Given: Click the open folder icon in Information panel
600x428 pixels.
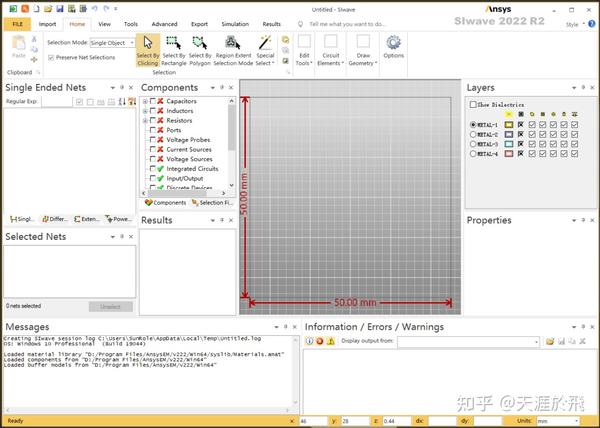Looking at the screenshot, I should pos(550,341).
